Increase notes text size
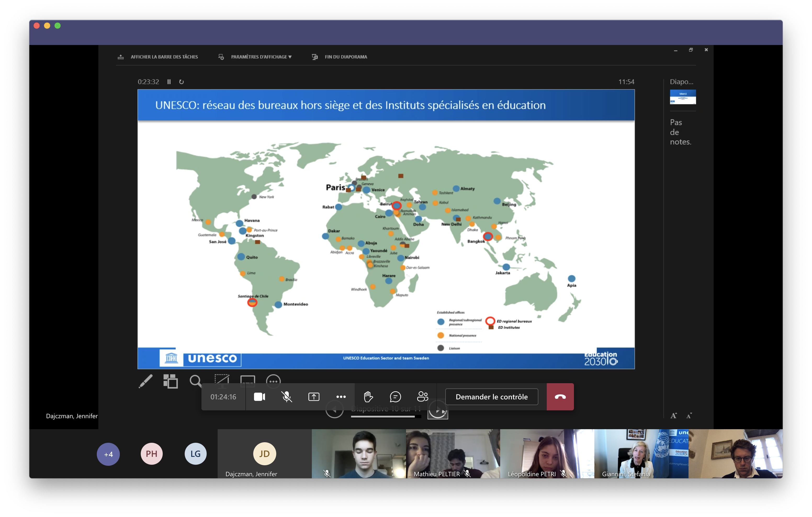The image size is (812, 517). click(673, 416)
